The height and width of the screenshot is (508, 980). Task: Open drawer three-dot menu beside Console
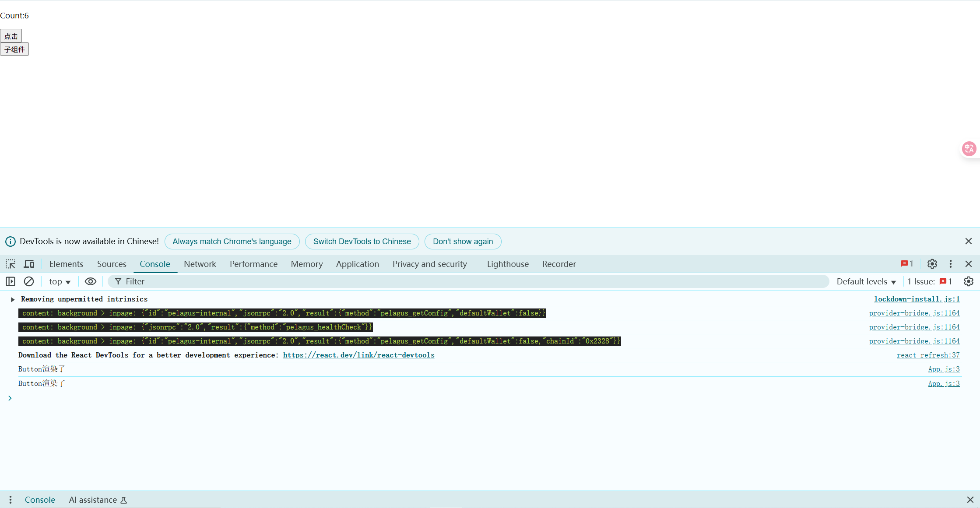click(11, 500)
